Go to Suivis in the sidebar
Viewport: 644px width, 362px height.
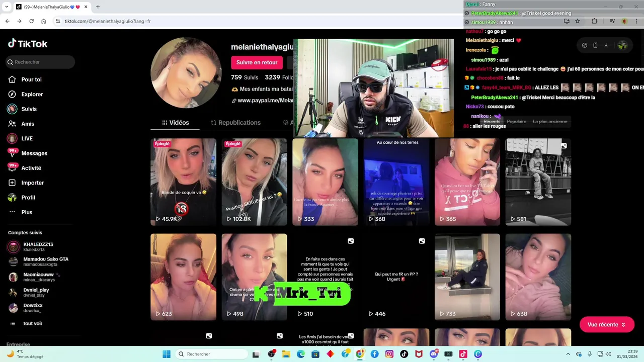[29, 109]
